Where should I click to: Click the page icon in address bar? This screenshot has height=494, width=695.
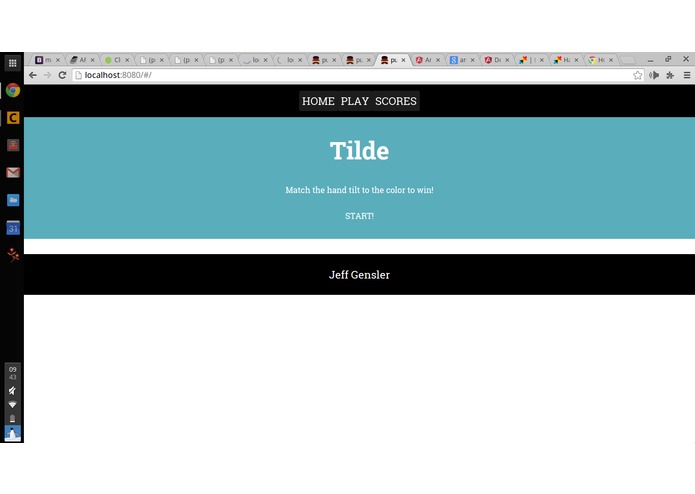pos(78,75)
